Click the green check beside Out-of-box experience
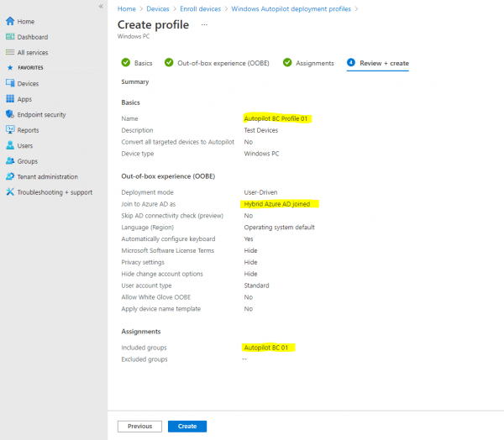This screenshot has height=440, width=504. click(169, 62)
